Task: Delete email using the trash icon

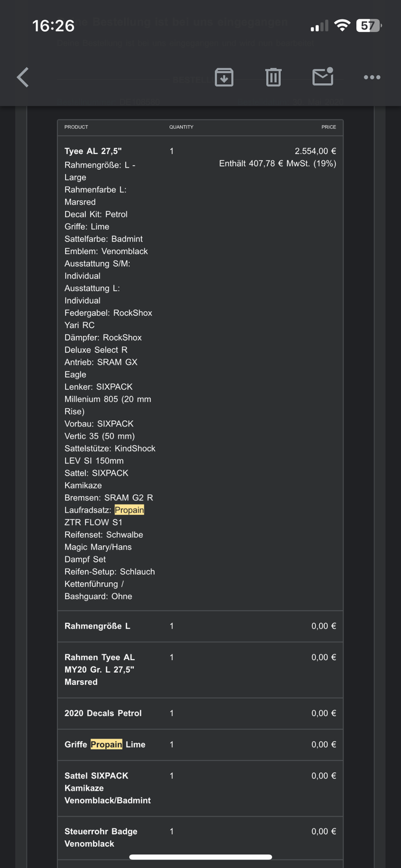Action: [x=273, y=77]
